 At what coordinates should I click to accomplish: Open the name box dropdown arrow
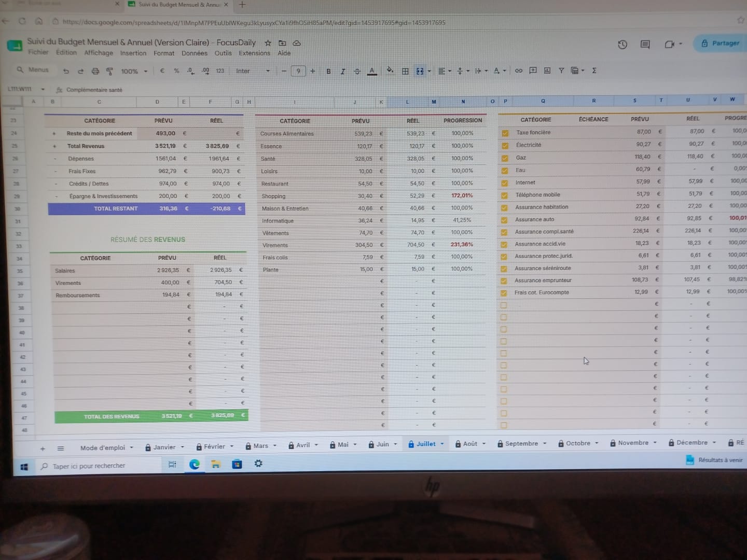tap(43, 89)
